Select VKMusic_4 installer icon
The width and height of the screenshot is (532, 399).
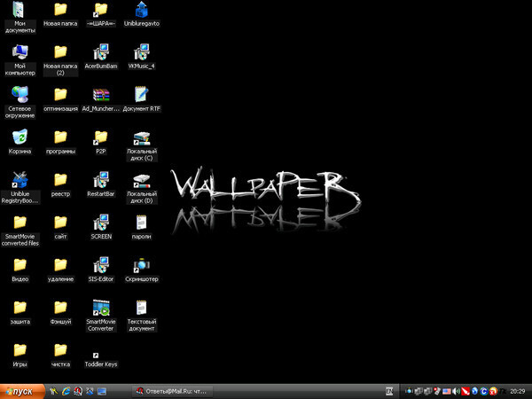coord(142,57)
